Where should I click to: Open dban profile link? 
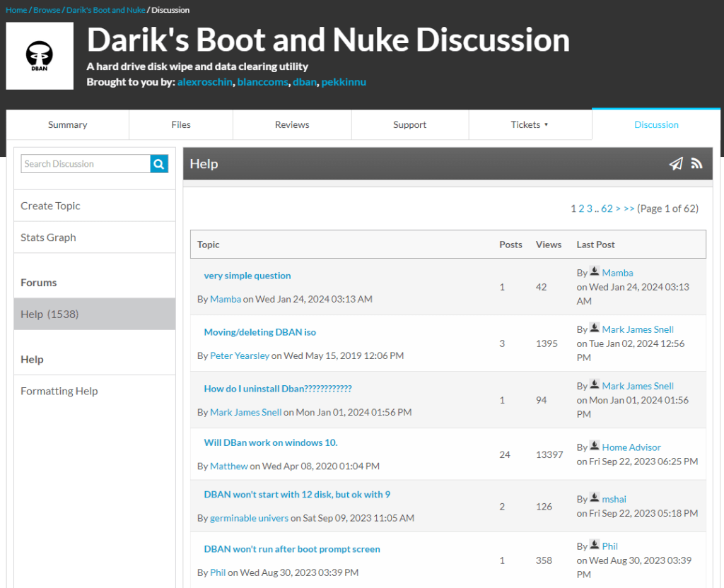(x=305, y=82)
